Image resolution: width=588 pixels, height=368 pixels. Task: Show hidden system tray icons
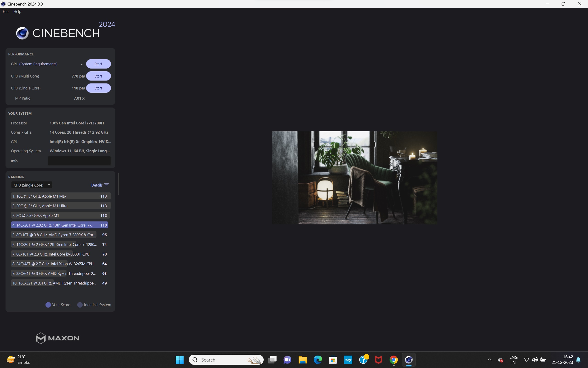[x=489, y=360]
